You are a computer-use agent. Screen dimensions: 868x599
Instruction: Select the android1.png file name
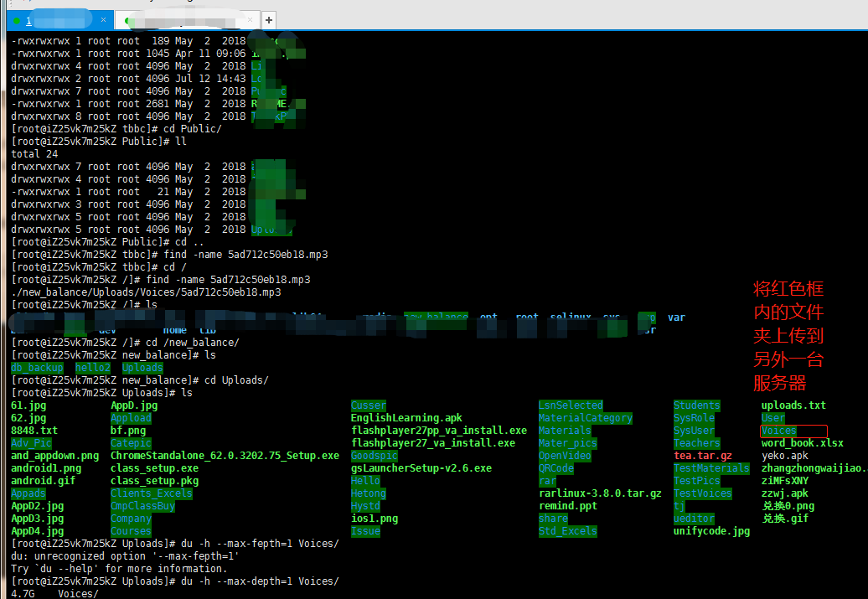tap(46, 468)
